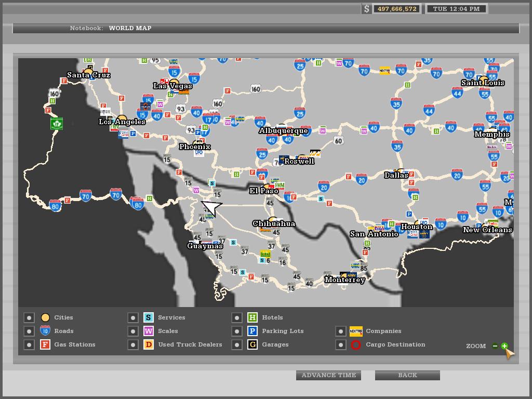Viewport: 532px width, 399px height.
Task: Click the Las Vegas city label
Action: coord(172,86)
